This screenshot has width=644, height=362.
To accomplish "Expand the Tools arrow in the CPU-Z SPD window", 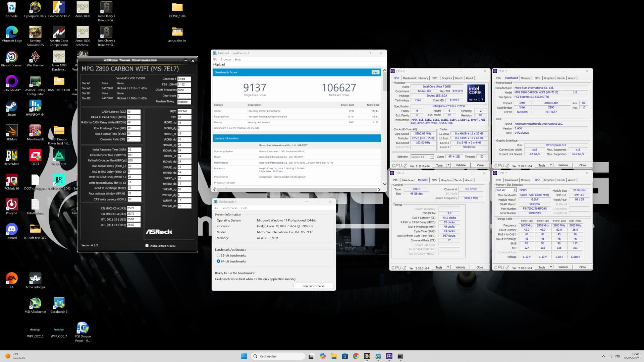I will click(551, 267).
